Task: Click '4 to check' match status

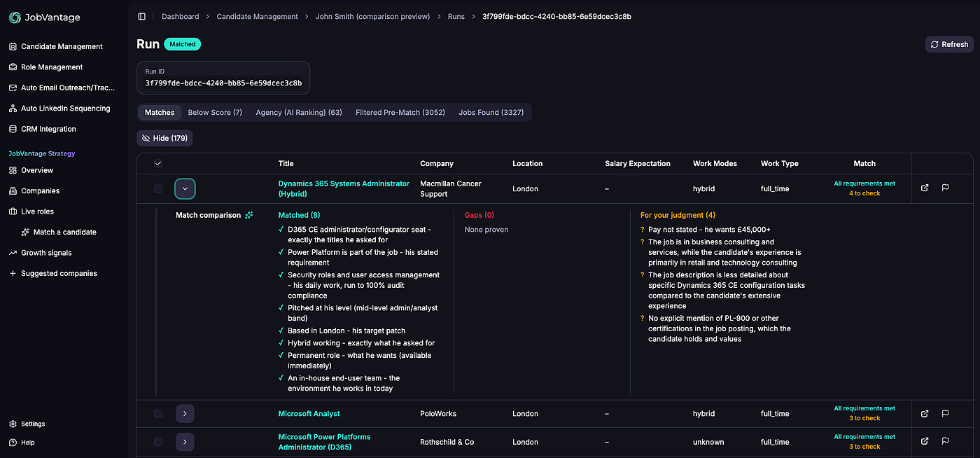Action: [x=864, y=193]
